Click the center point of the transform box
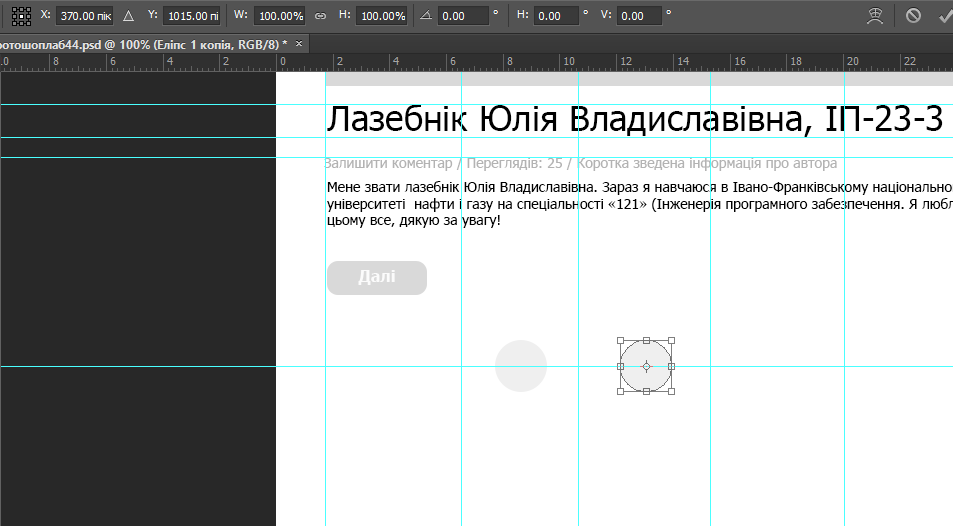The width and height of the screenshot is (953, 526). tap(646, 367)
